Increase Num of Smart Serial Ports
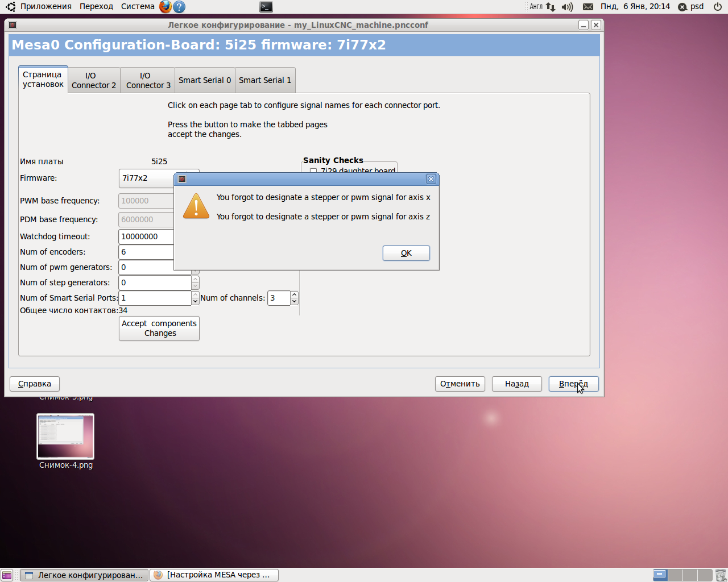 [x=195, y=294]
